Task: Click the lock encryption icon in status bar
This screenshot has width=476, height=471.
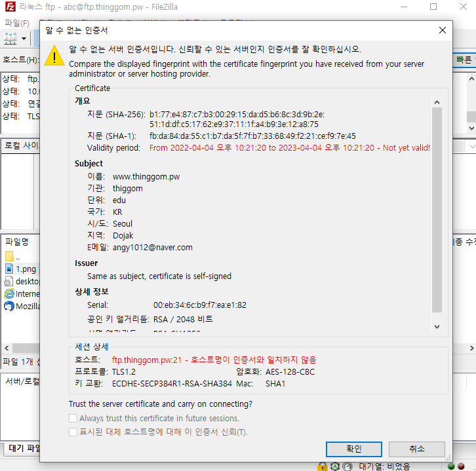Action: [x=323, y=466]
